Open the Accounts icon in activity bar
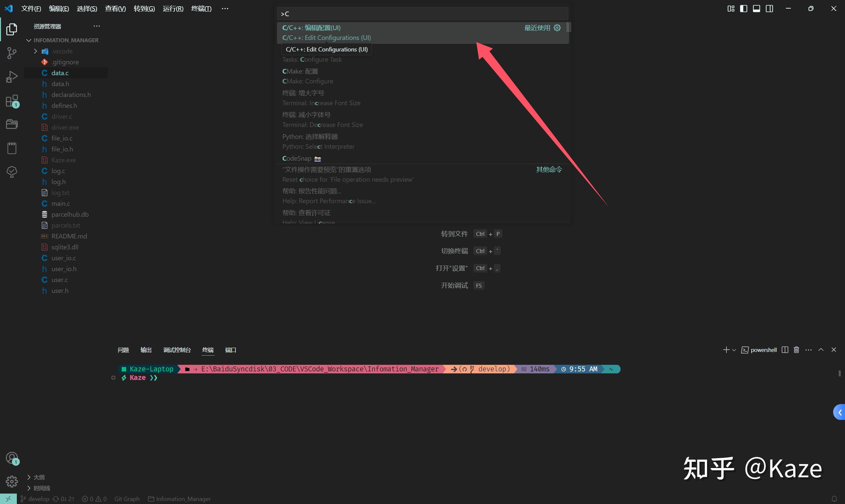Viewport: 845px width, 504px height. click(12, 458)
